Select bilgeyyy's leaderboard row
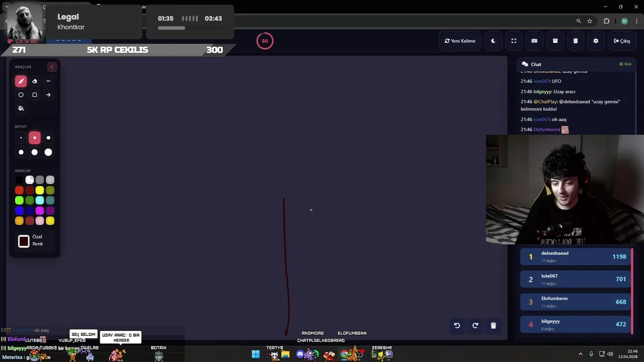Viewport: 644px width, 362px height. click(x=576, y=324)
